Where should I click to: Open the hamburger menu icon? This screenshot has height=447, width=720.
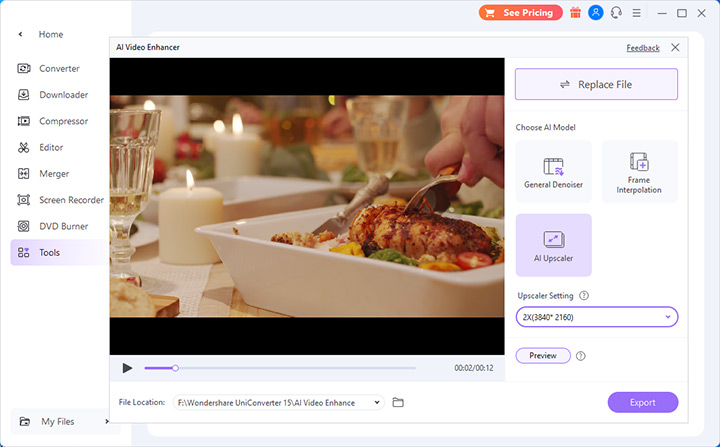pos(636,13)
